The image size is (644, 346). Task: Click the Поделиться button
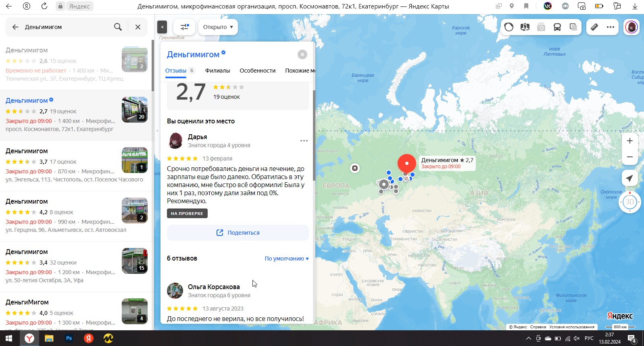(x=238, y=233)
